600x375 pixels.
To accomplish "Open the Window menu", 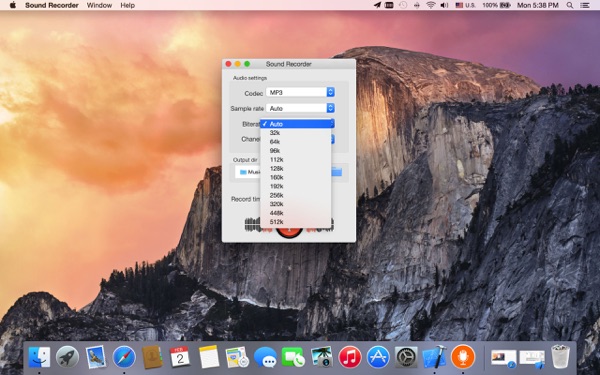I will 99,5.
